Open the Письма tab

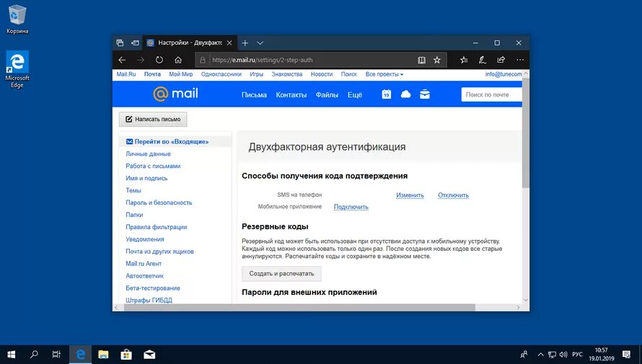click(254, 95)
